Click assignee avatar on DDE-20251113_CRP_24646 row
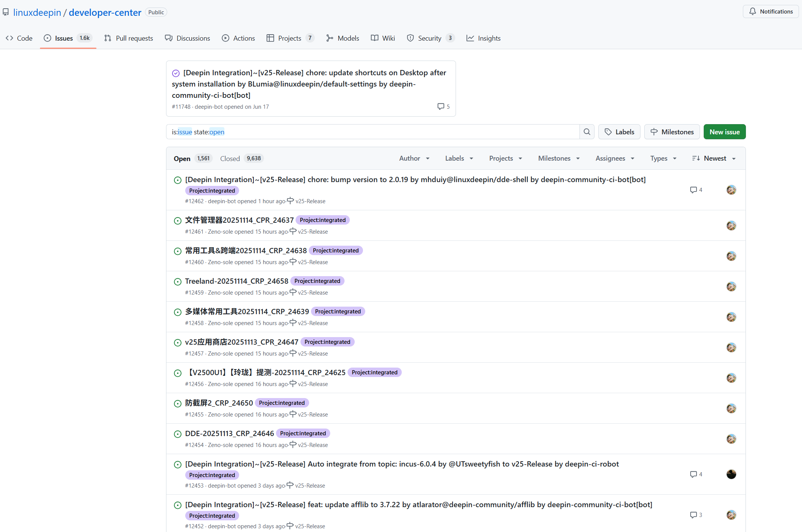 tap(731, 439)
